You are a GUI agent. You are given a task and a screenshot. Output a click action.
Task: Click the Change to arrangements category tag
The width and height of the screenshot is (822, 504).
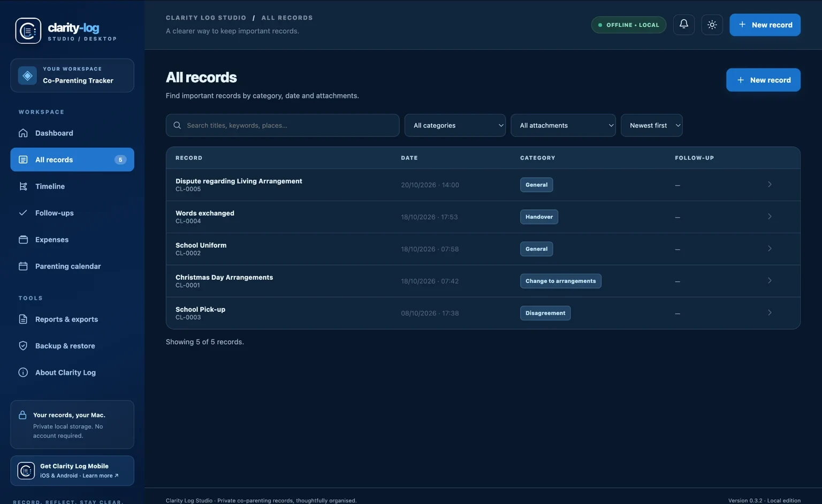pos(560,281)
